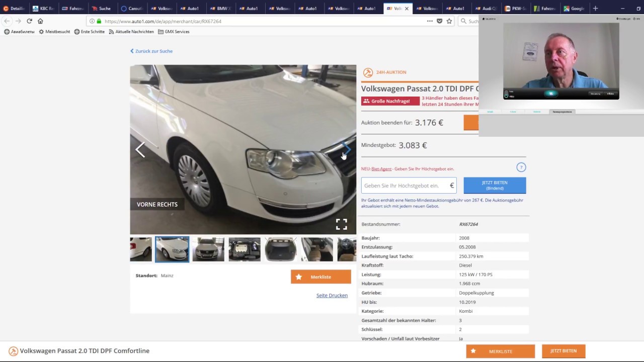Show site security padlock info
Screen dimensions: 644x362
pos(99,21)
